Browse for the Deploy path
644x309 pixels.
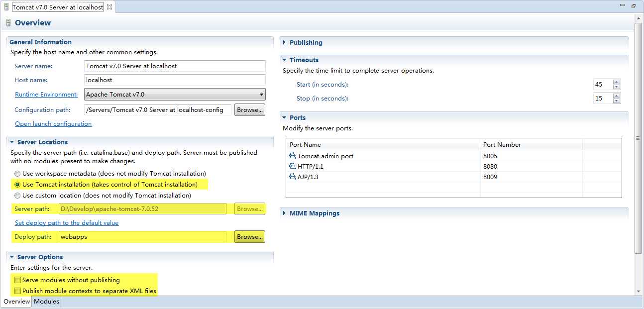pyautogui.click(x=250, y=237)
